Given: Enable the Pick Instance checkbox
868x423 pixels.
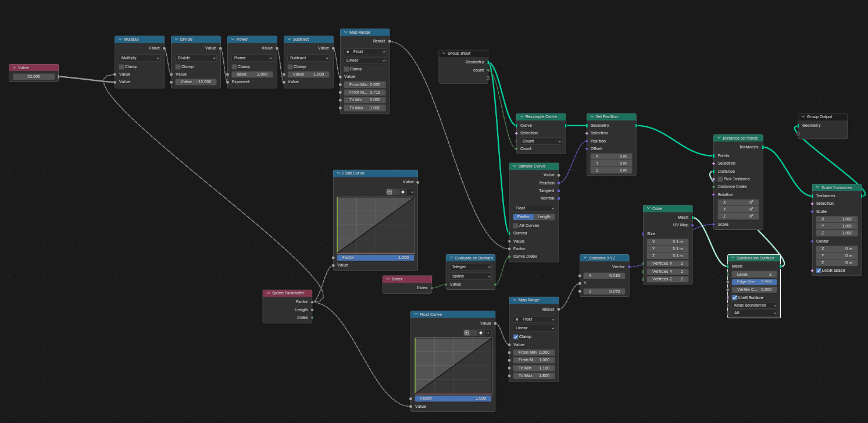Looking at the screenshot, I should pos(720,179).
